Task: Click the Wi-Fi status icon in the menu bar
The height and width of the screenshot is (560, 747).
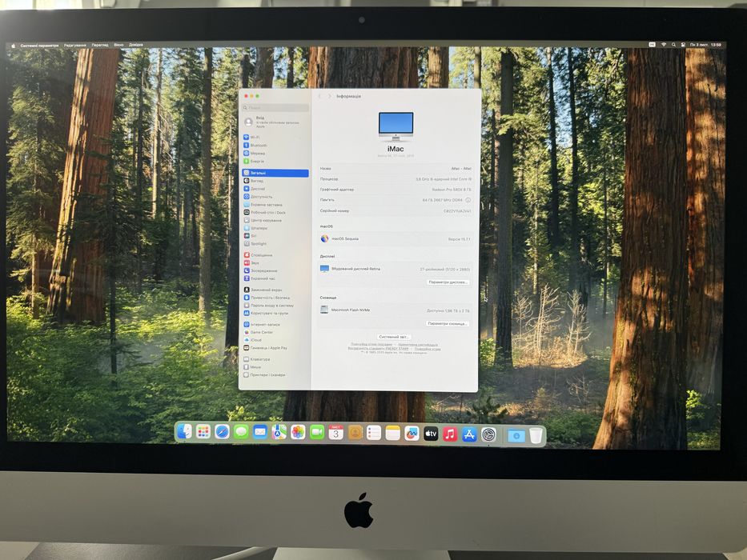Action: click(664, 45)
